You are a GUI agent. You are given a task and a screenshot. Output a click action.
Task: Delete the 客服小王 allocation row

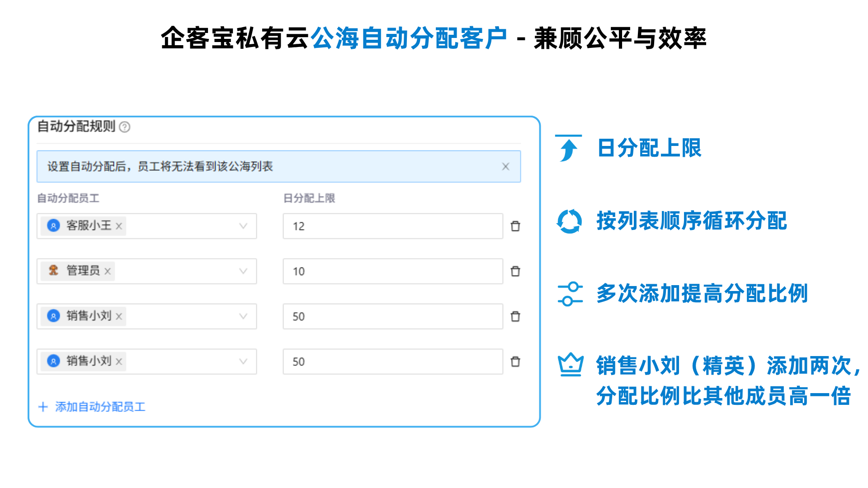pyautogui.click(x=515, y=226)
